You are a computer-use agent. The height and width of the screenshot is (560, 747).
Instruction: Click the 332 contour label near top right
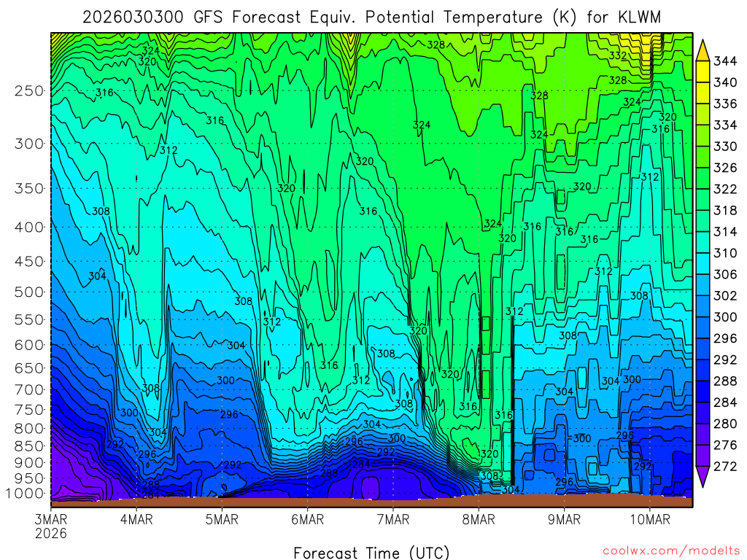click(x=617, y=55)
